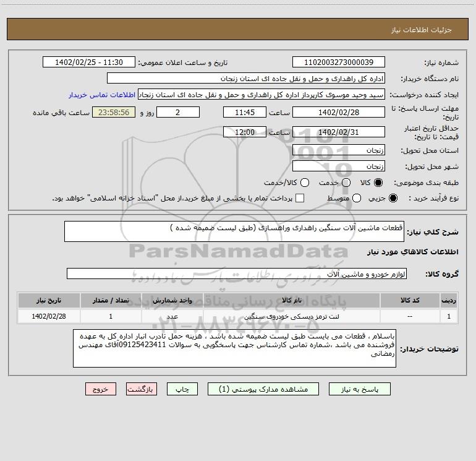Click the کد کالا column header
The width and height of the screenshot is (476, 461).
click(410, 300)
